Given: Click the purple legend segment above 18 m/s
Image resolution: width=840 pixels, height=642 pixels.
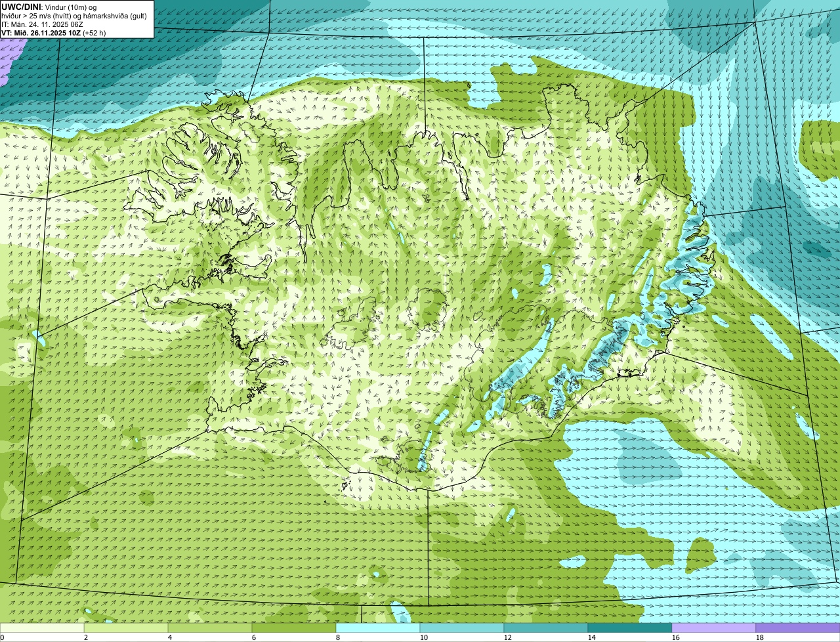Looking at the screenshot, I should [798, 628].
